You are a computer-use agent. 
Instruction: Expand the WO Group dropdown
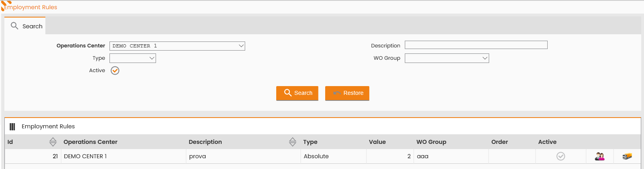click(447, 58)
